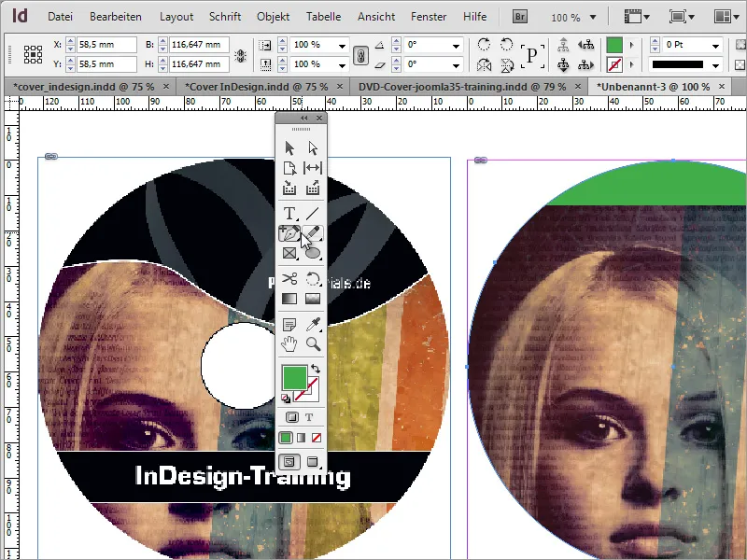This screenshot has width=747, height=560.
Task: Switch to Normal view mode
Action: tap(289, 462)
